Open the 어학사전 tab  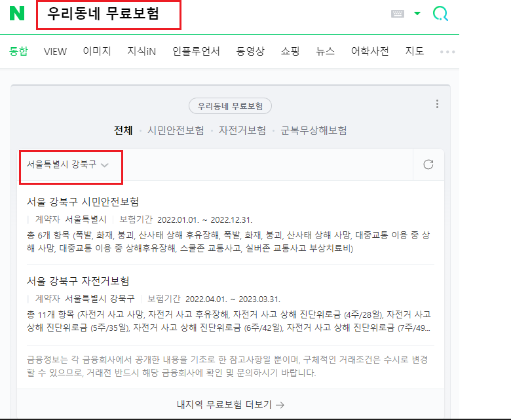(369, 51)
